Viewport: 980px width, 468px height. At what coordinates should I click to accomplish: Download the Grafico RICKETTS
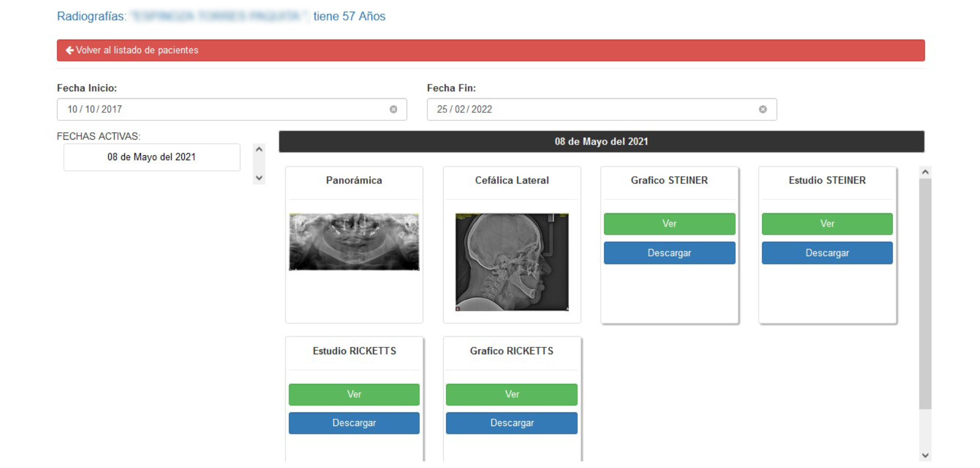pyautogui.click(x=512, y=423)
